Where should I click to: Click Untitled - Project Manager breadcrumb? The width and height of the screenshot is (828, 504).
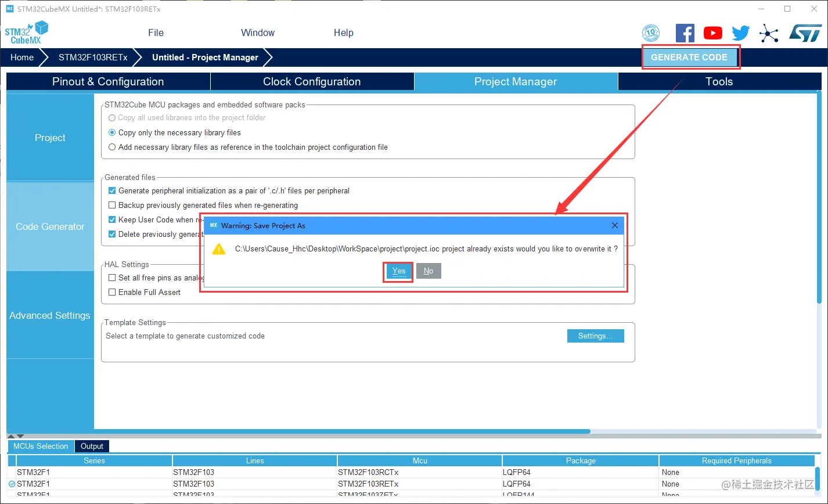(205, 57)
